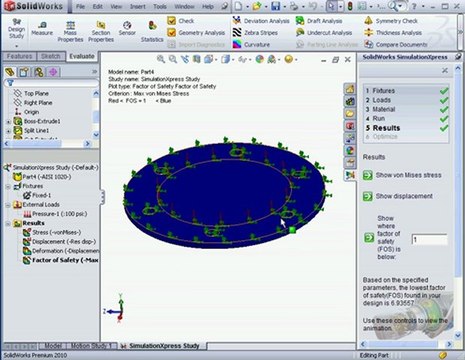The width and height of the screenshot is (465, 360).
Task: Collapse the Results folder
Action: tap(8, 224)
